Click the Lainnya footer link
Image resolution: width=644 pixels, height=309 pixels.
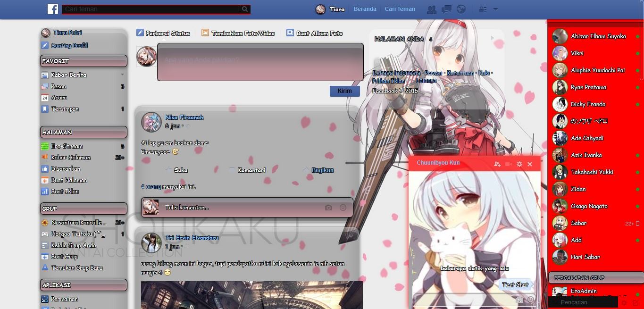[427, 81]
